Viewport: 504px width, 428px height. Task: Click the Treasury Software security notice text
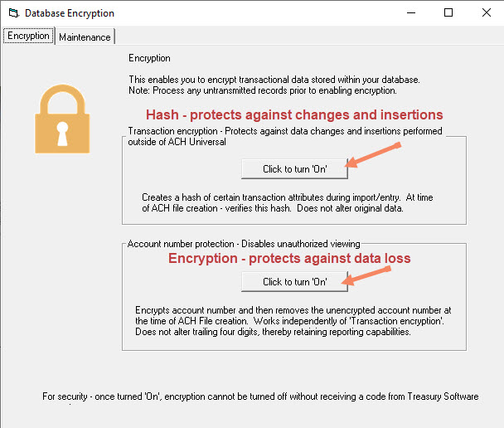click(260, 396)
